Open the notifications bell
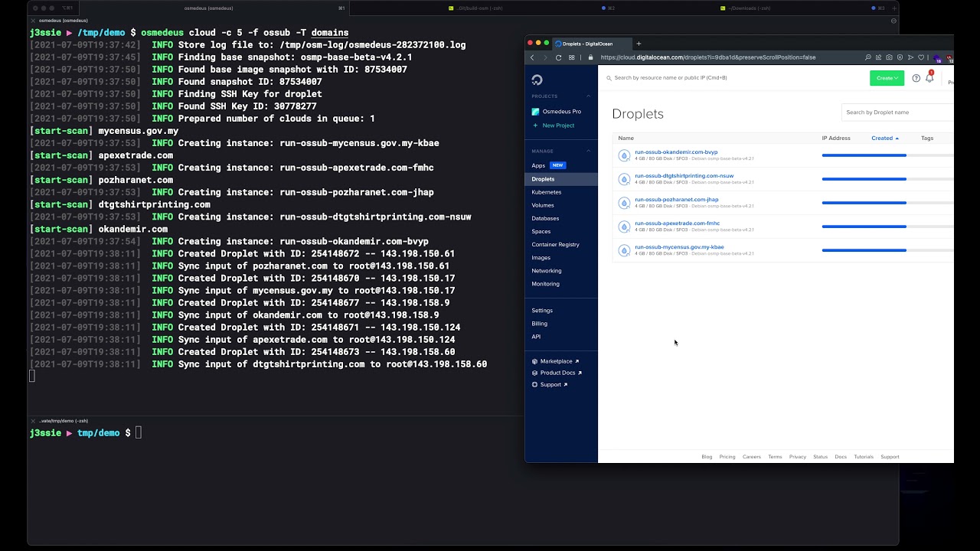 click(x=929, y=78)
